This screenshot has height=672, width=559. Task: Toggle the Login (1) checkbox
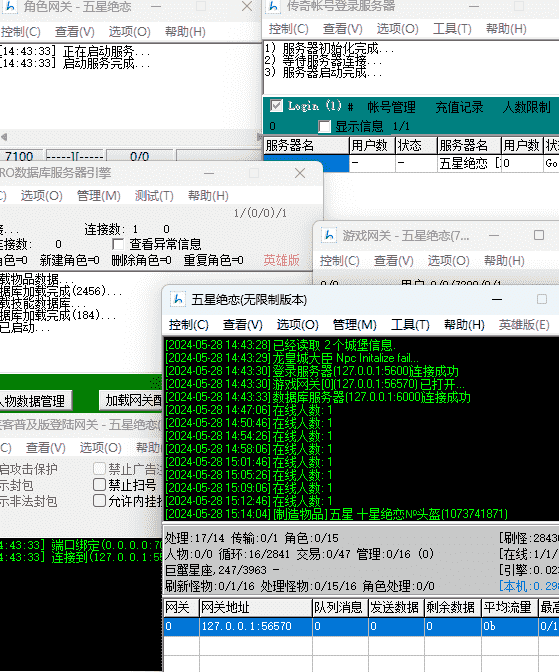tap(276, 106)
